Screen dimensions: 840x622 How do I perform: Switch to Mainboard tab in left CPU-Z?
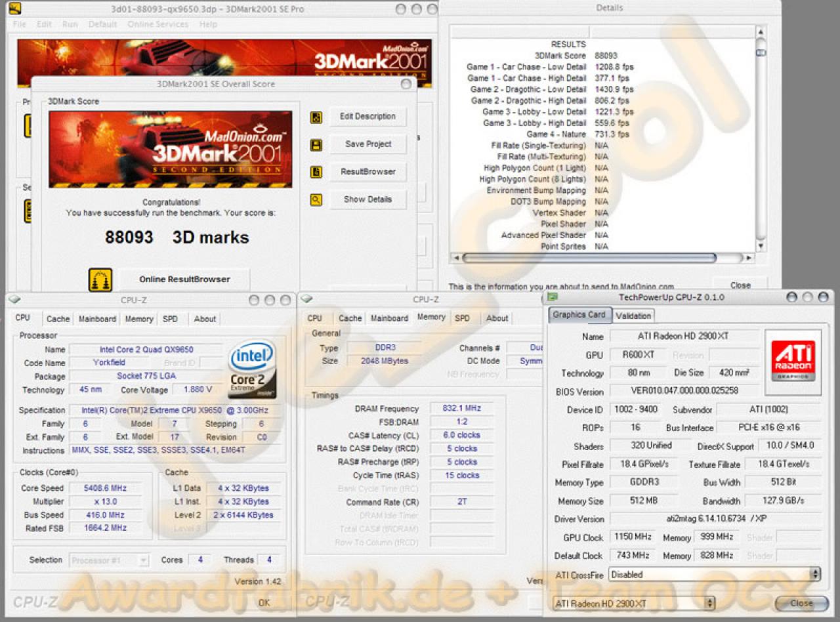tap(97, 319)
